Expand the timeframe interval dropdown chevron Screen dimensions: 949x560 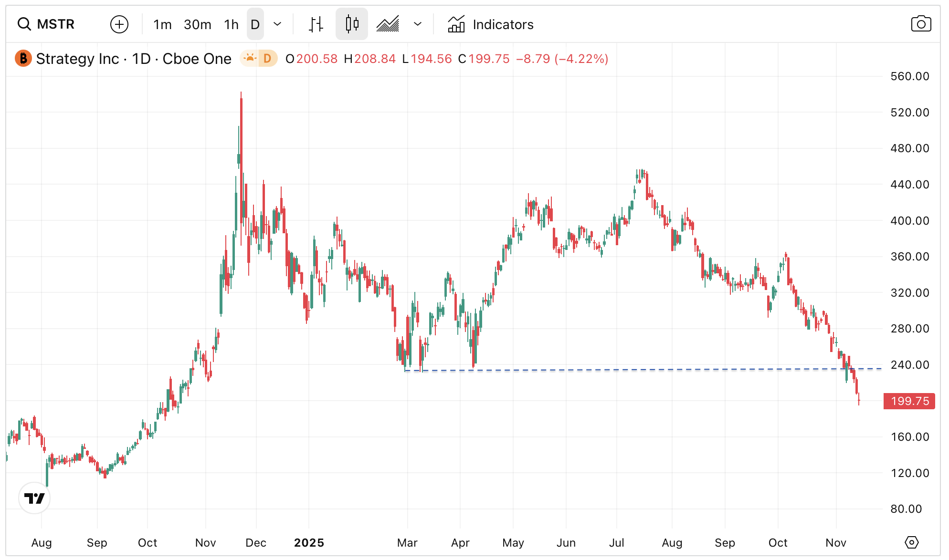pos(277,24)
